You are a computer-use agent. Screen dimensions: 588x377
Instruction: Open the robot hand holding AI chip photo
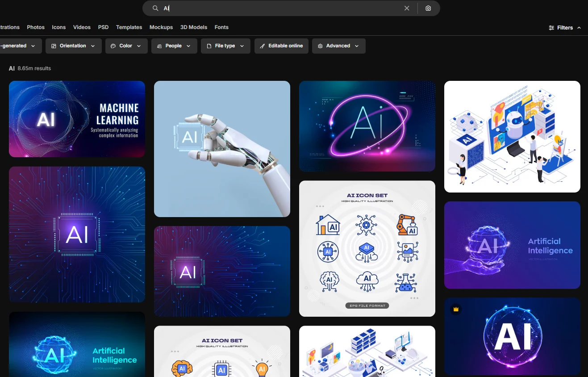[222, 149]
